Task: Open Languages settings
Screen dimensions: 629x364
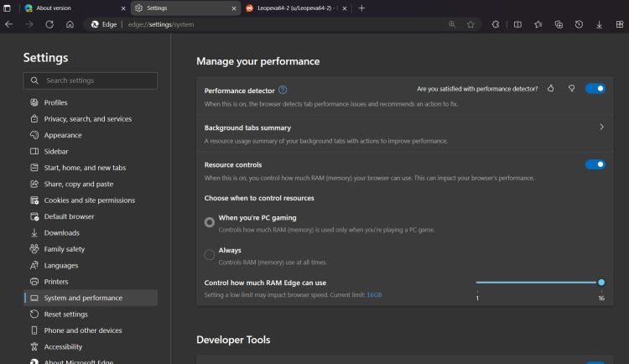Action: [91, 265]
